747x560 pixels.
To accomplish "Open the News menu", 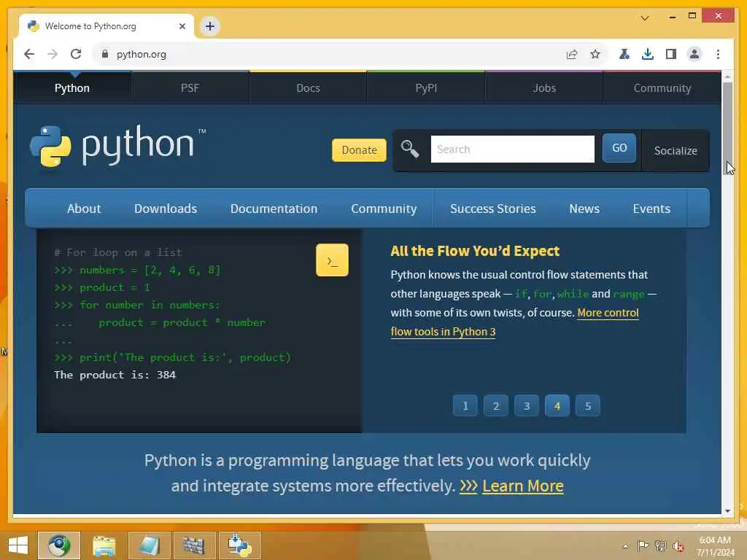I will 584,209.
